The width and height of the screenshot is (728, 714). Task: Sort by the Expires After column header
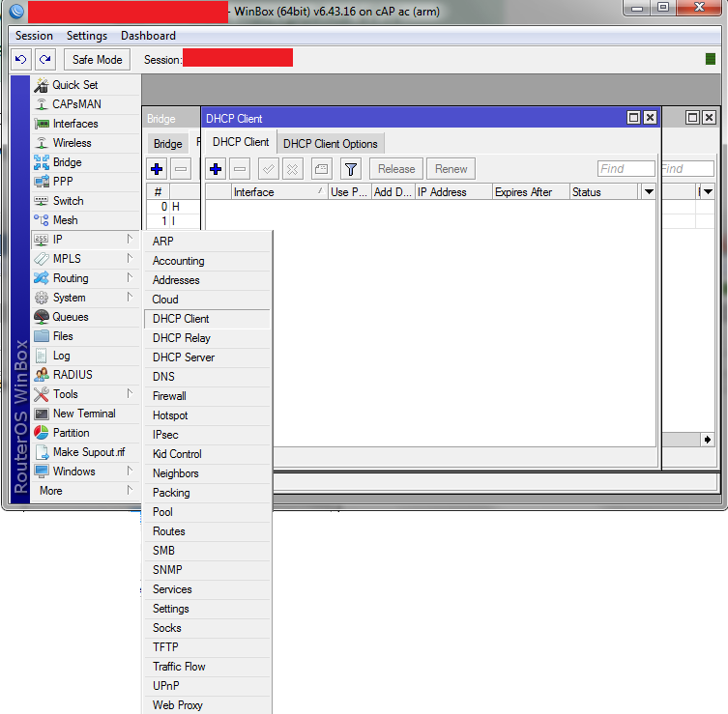point(531,192)
